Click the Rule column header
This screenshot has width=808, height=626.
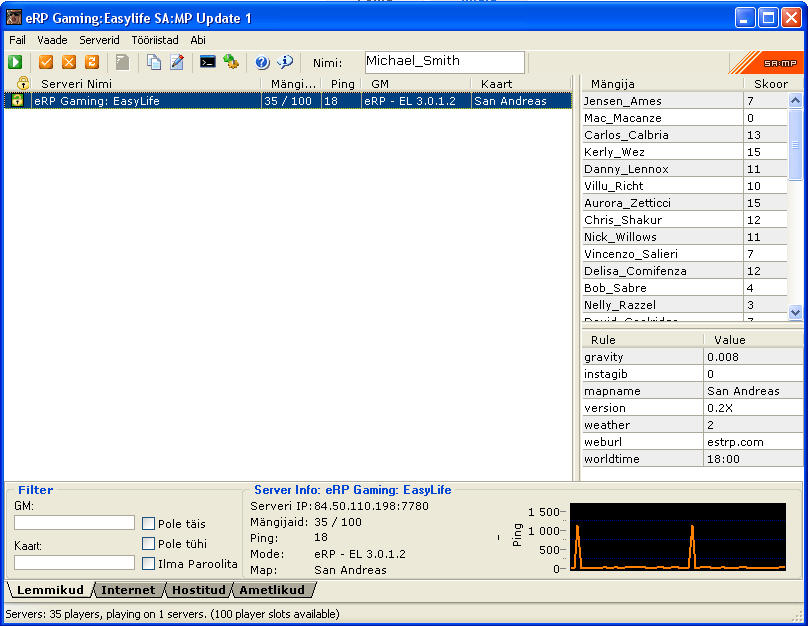[643, 340]
